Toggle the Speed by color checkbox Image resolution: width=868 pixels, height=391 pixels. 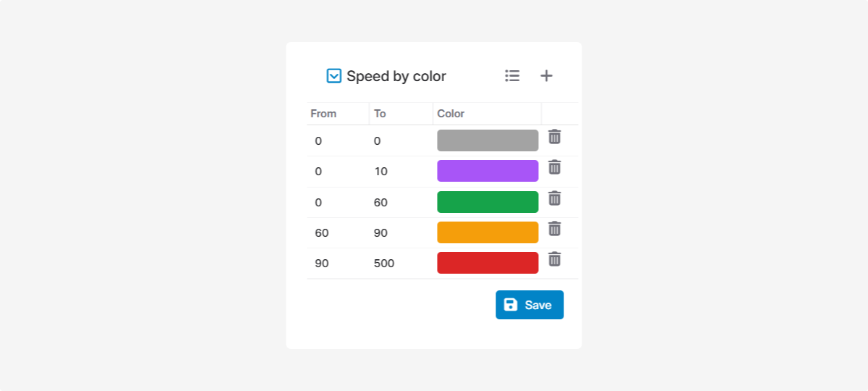pos(333,76)
